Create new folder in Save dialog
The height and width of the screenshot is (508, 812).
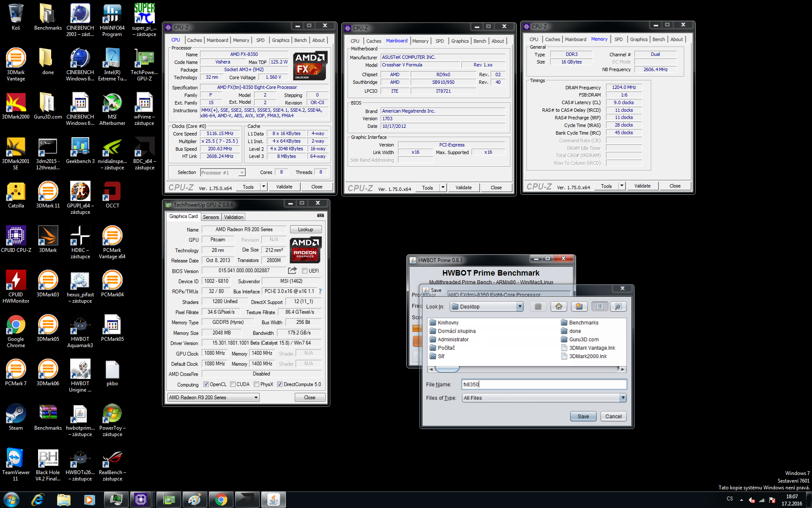(x=579, y=306)
